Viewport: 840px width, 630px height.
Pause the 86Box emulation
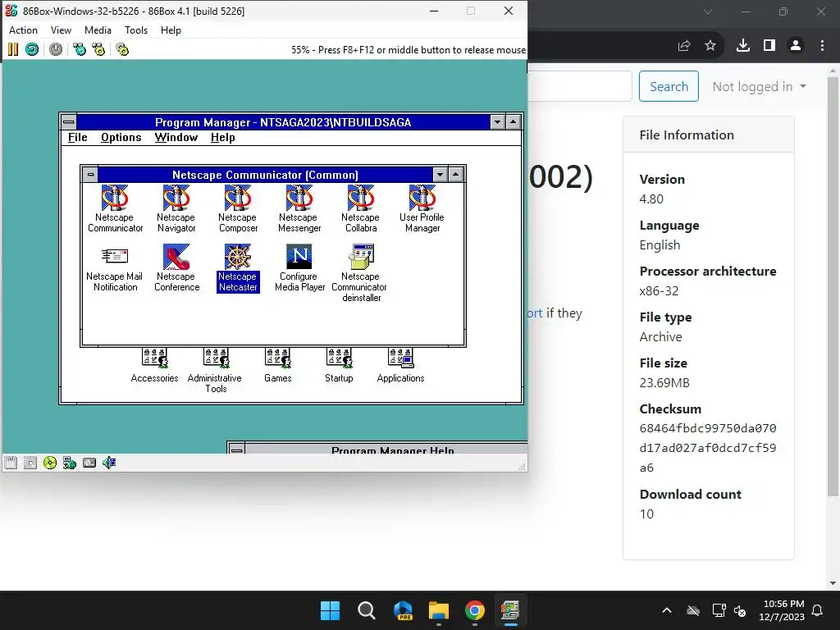coord(13,50)
